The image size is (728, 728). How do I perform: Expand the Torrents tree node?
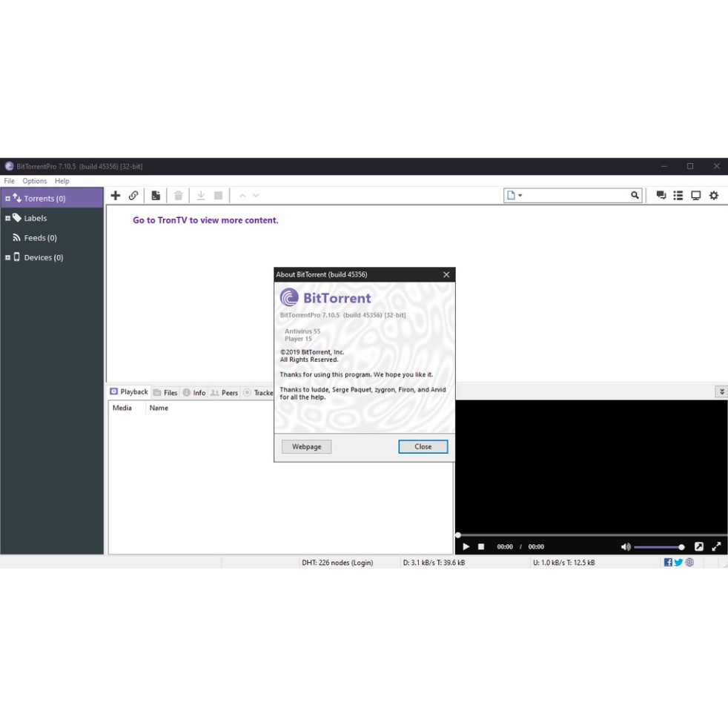coord(7,199)
